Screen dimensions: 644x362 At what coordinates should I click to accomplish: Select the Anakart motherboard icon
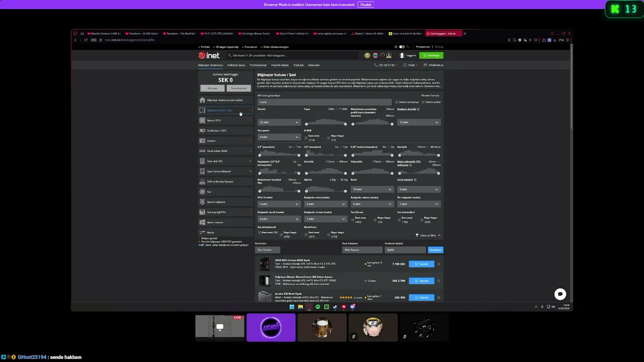click(202, 141)
